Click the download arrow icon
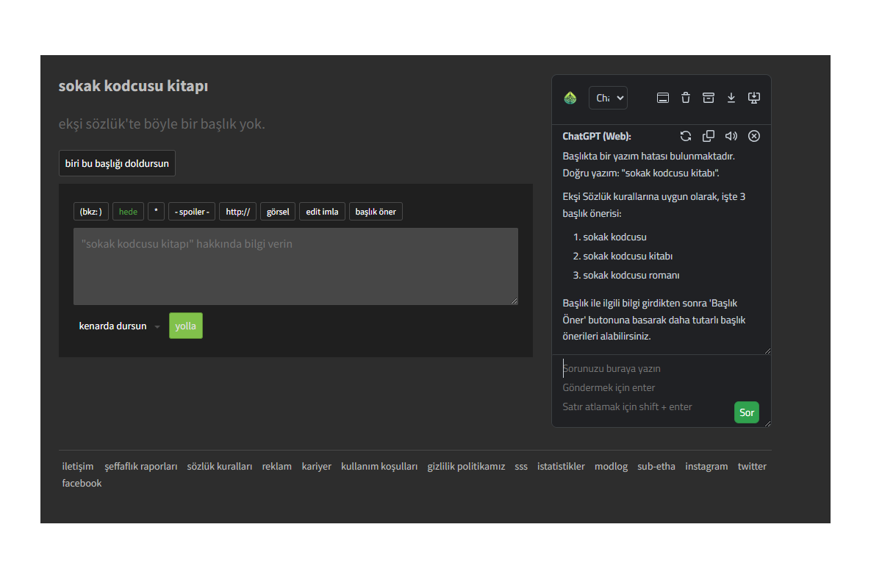Viewport: 882px width, 588px height. coord(731,98)
